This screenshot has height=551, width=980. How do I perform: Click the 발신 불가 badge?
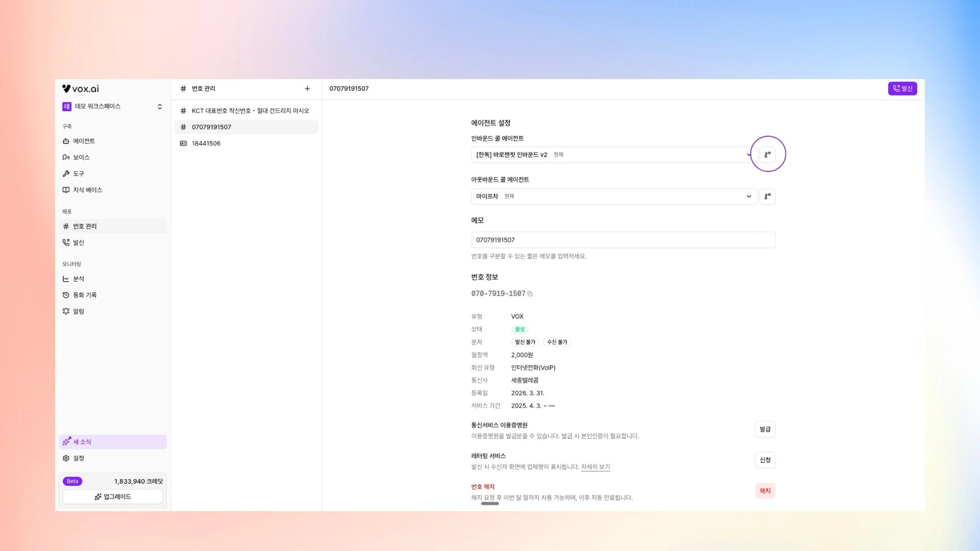coord(525,342)
